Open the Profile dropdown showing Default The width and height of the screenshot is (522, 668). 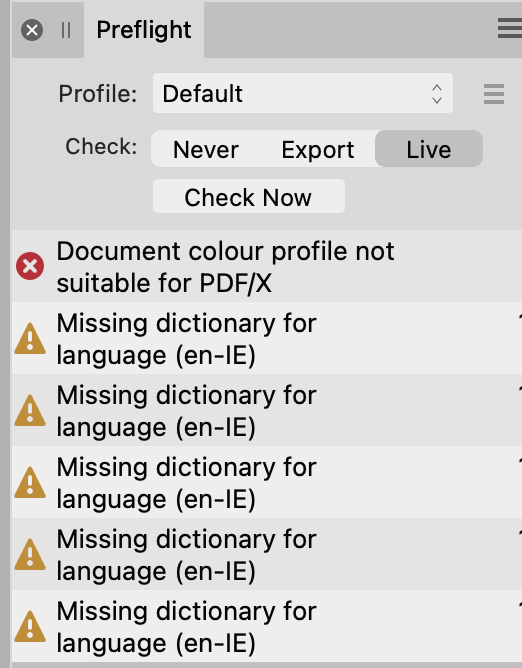tap(303, 93)
